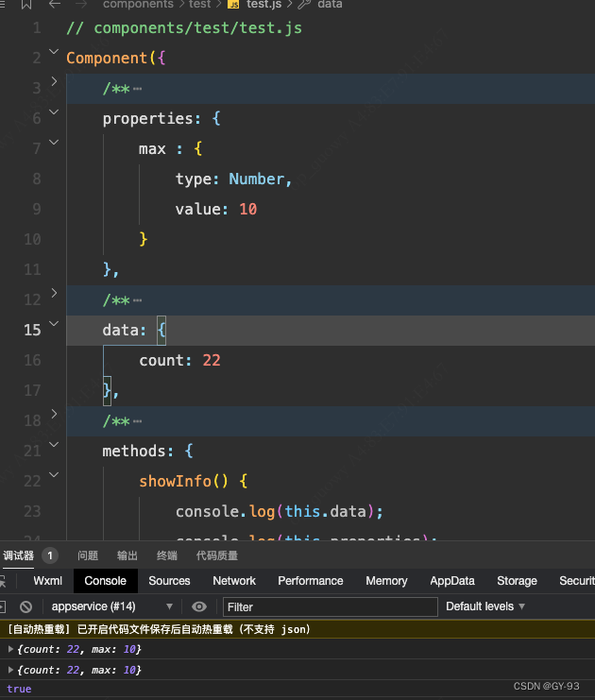The width and height of the screenshot is (595, 700).
Task: Expand the folded comment on line 3
Action: pyautogui.click(x=54, y=81)
